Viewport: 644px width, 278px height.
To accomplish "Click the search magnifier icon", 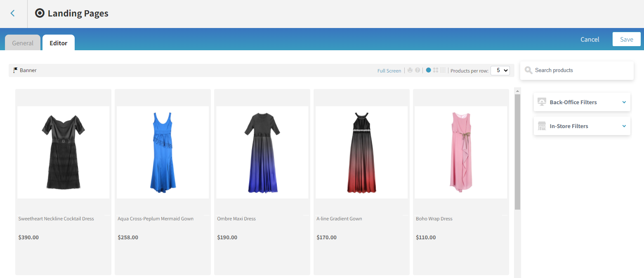I will pyautogui.click(x=528, y=70).
